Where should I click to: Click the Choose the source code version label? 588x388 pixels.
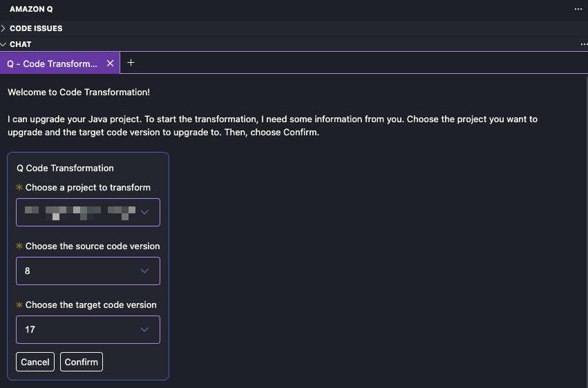click(93, 246)
